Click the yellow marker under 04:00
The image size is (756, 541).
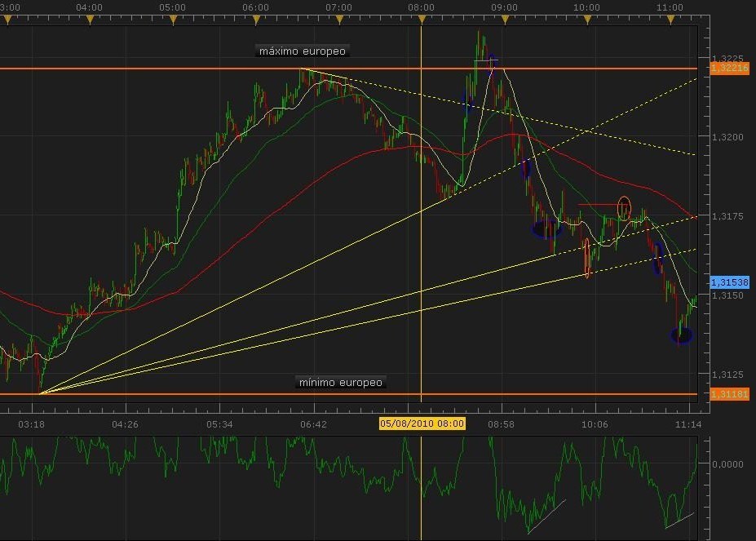click(x=90, y=20)
